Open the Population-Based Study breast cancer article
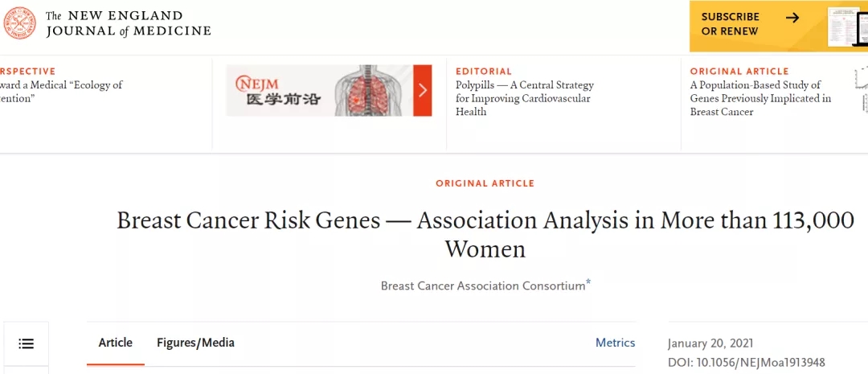The width and height of the screenshot is (868, 374). (760, 98)
